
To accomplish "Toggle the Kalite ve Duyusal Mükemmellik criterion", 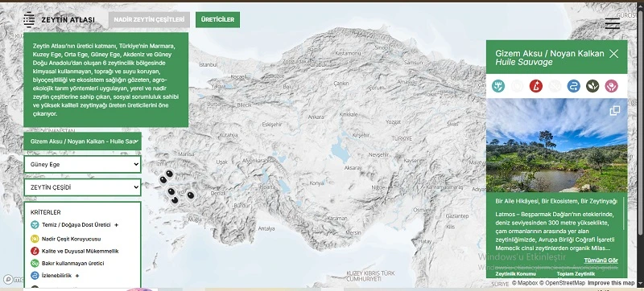I will click(75, 251).
